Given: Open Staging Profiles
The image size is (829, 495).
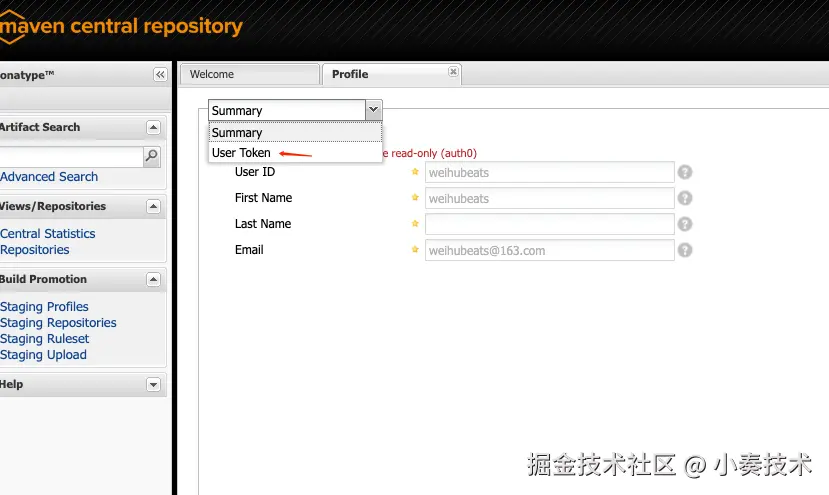Looking at the screenshot, I should tap(44, 307).
